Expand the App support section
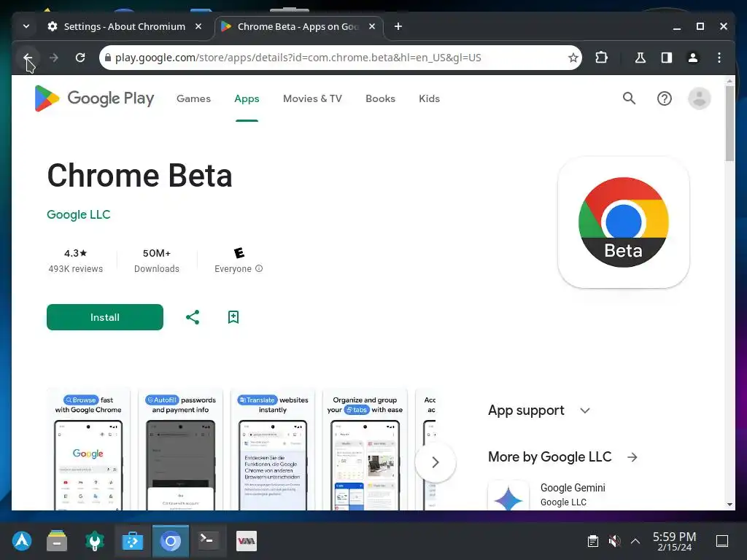The image size is (747, 560). click(539, 411)
